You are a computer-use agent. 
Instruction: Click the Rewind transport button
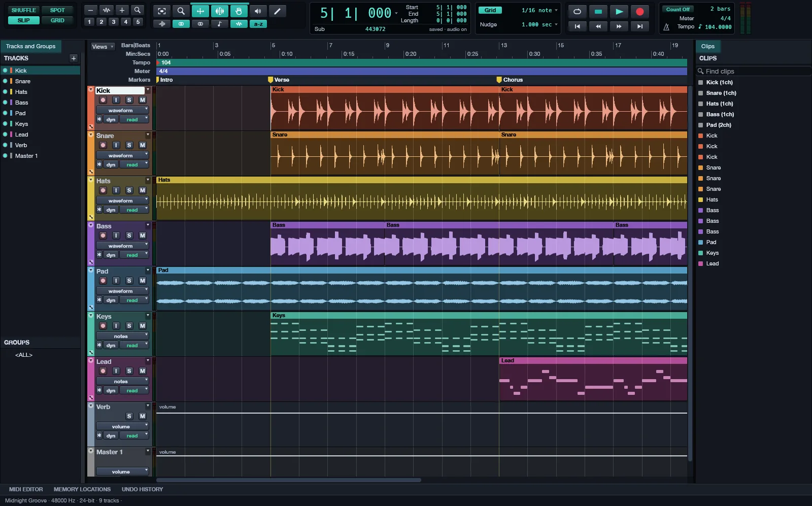598,26
